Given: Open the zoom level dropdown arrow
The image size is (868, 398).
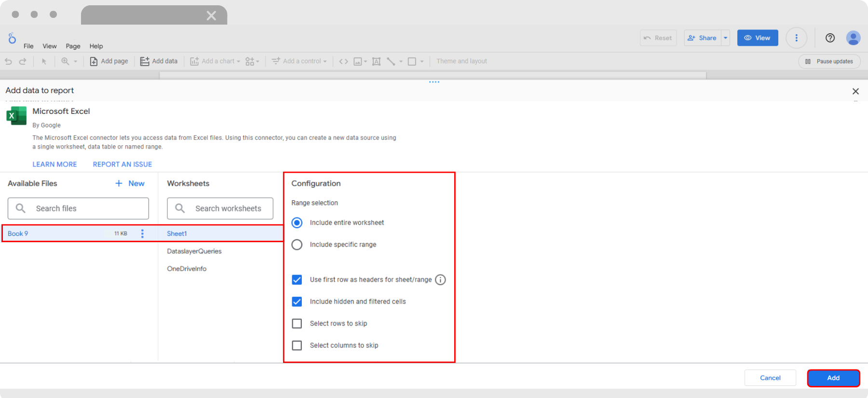Looking at the screenshot, I should [76, 62].
